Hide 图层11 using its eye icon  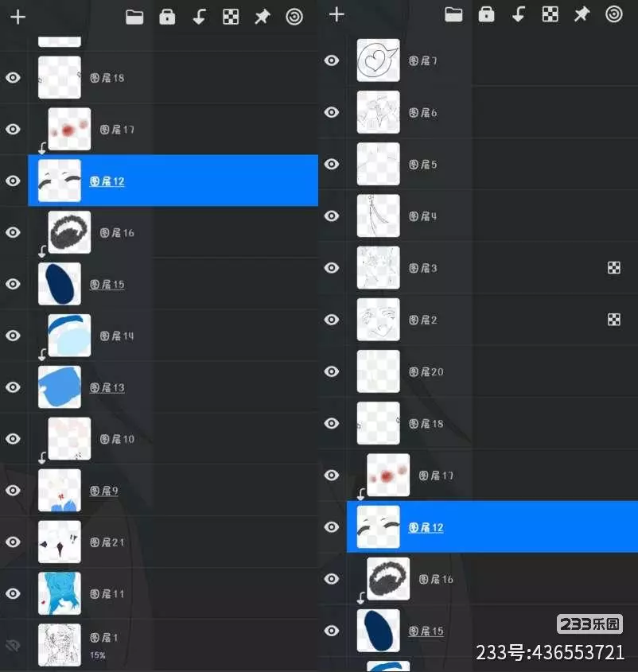point(14,593)
